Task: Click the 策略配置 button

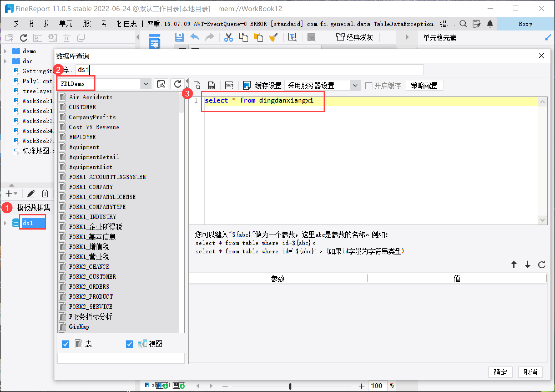Action: 424,86
